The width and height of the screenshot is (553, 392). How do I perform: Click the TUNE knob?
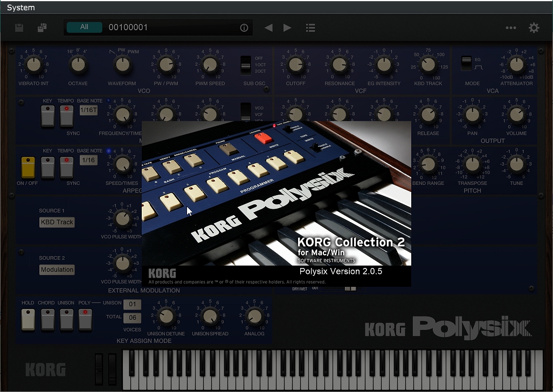(x=516, y=164)
